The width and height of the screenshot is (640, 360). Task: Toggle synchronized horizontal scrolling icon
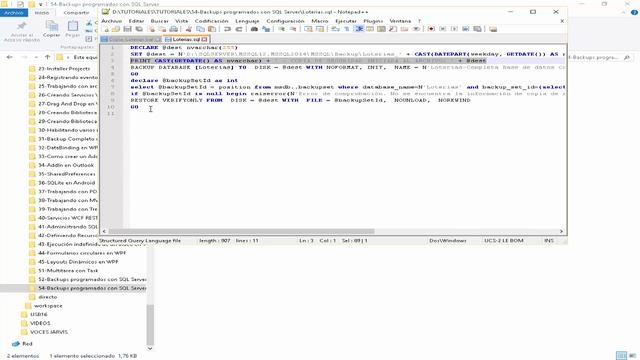point(320,29)
